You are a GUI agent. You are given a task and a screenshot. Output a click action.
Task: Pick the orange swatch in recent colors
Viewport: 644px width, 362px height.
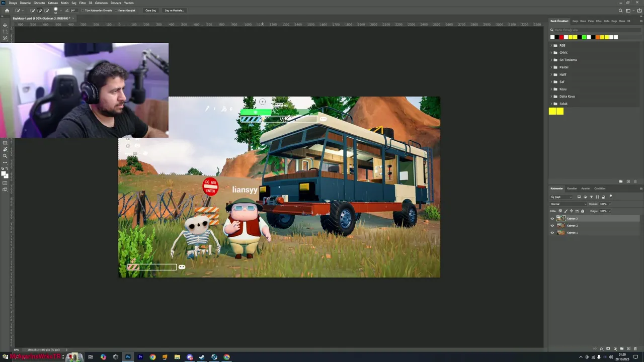click(598, 37)
